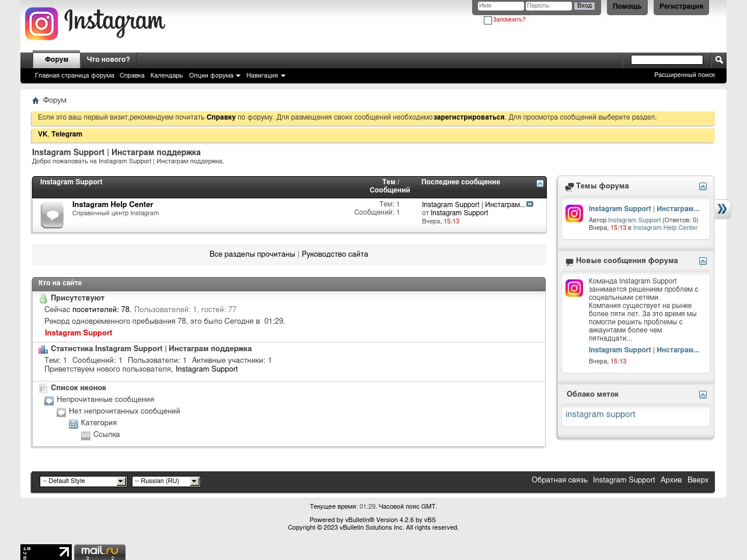Viewport: 747px width, 560px height.
Task: Switch to the Форум tab
Action: 57,60
